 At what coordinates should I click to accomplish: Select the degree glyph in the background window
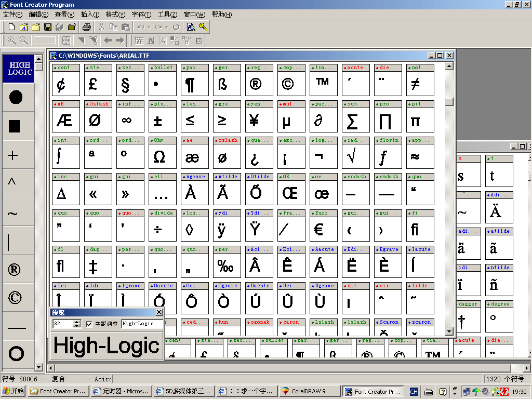click(499, 316)
